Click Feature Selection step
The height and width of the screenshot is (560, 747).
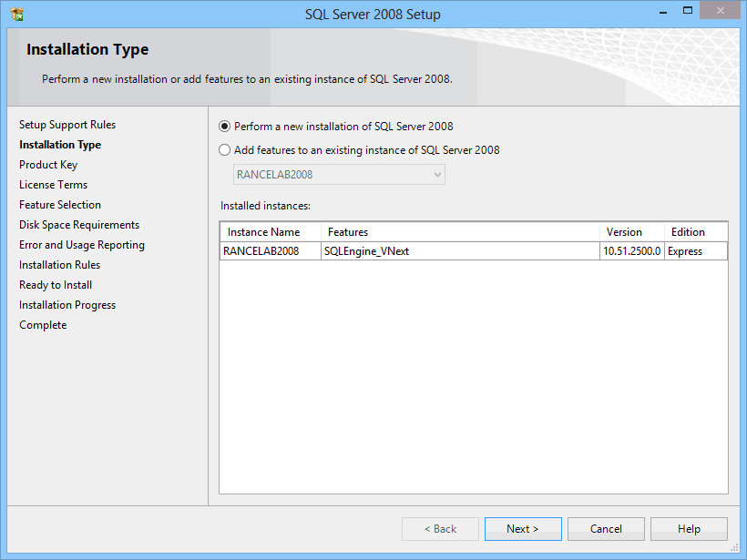pos(60,205)
